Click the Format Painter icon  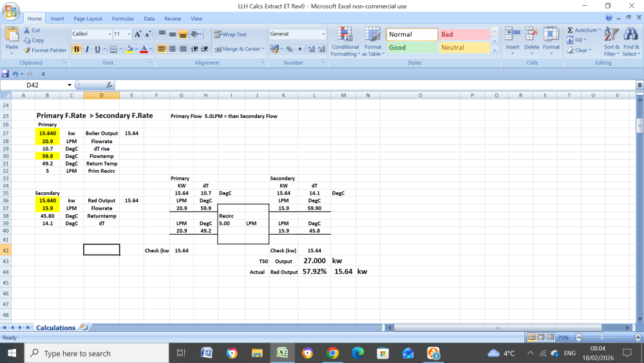[x=28, y=50]
